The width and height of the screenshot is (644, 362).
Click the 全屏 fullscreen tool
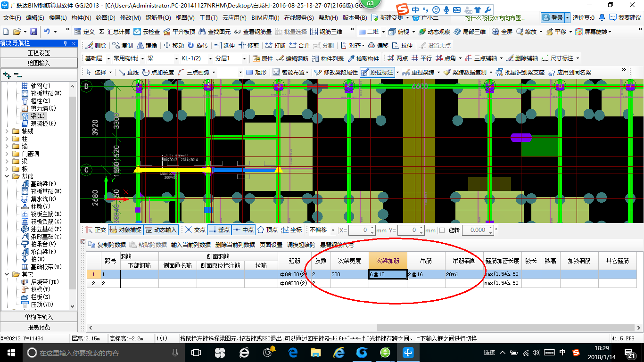click(503, 32)
